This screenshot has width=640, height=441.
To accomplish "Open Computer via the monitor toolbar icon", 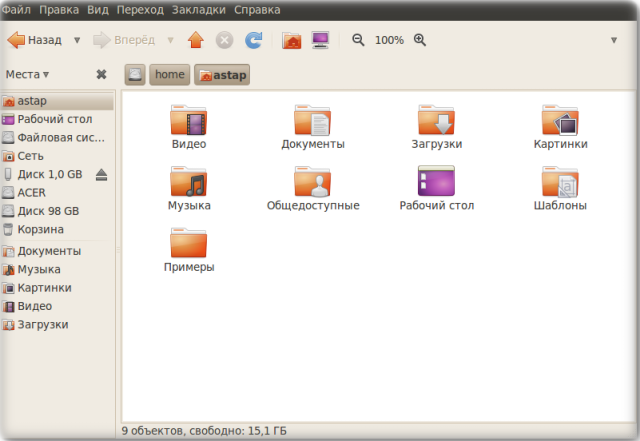I will [x=321, y=40].
